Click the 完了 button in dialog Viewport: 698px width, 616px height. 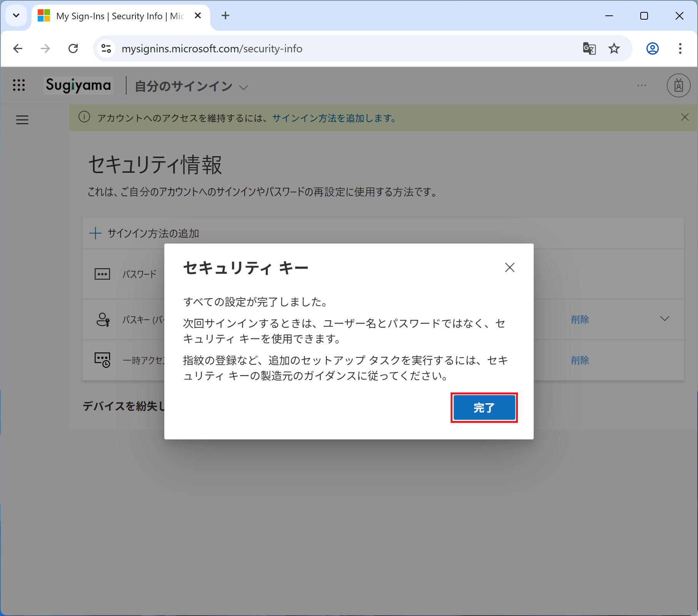484,407
